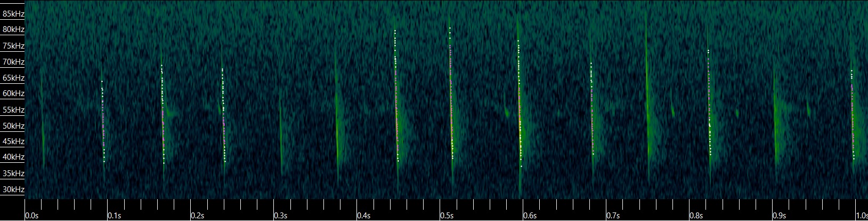Click the 30kHz frequency axis label

(12, 190)
